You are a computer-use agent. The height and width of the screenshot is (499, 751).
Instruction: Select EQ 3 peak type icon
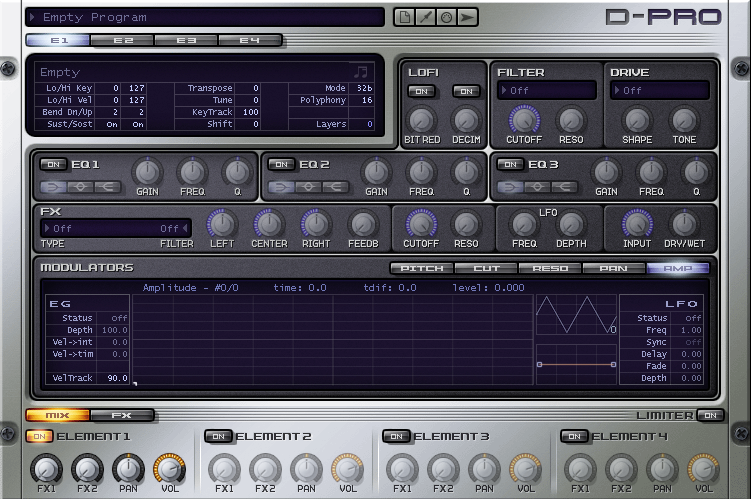coord(537,187)
